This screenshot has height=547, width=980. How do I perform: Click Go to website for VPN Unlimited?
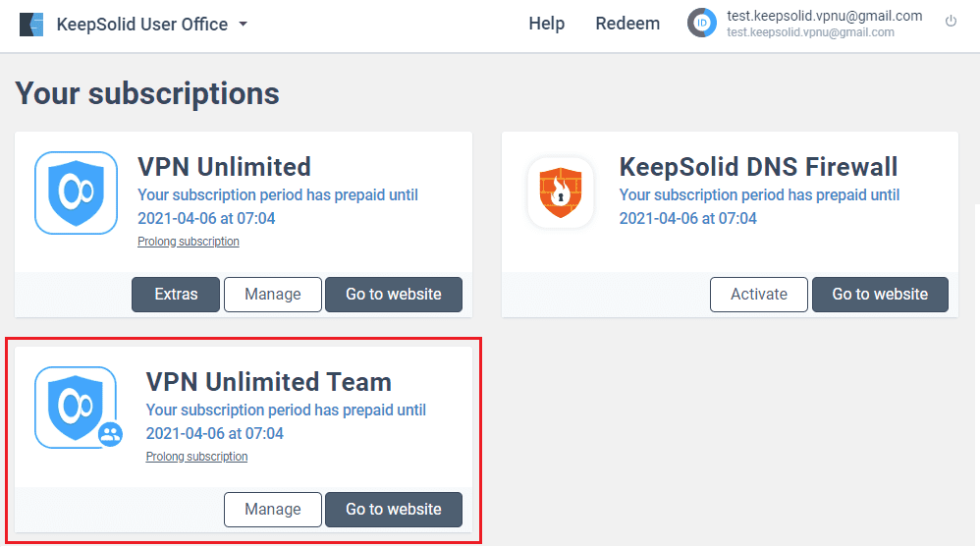pos(394,295)
